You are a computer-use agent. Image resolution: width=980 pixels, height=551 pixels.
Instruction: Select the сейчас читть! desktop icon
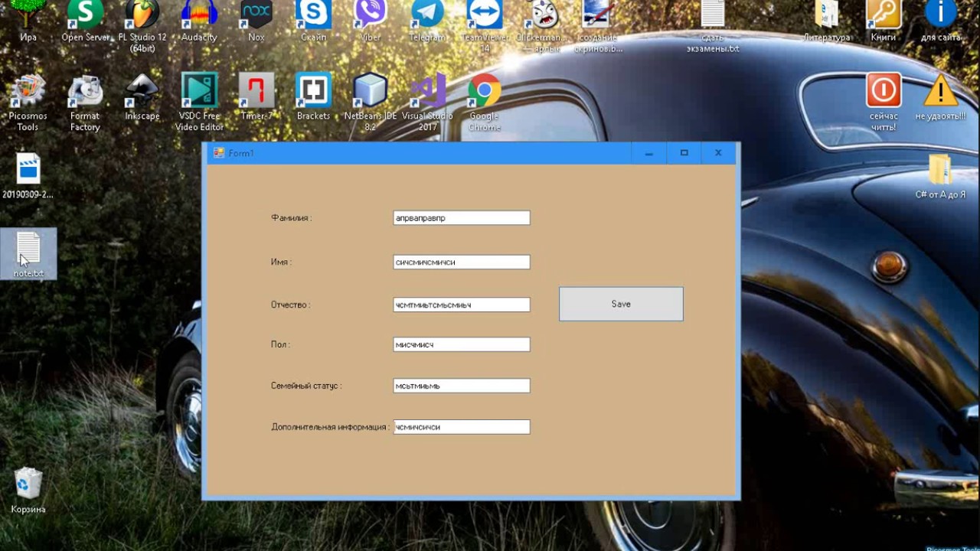pos(884,103)
